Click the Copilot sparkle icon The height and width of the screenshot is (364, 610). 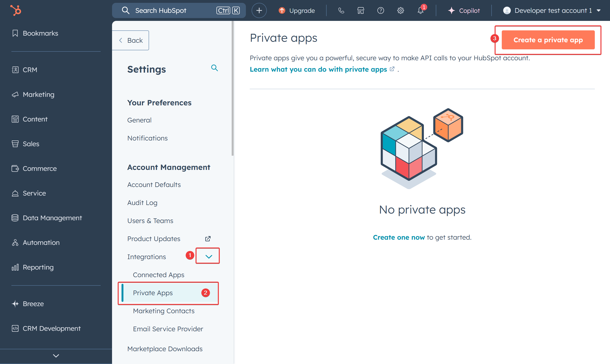click(x=451, y=10)
